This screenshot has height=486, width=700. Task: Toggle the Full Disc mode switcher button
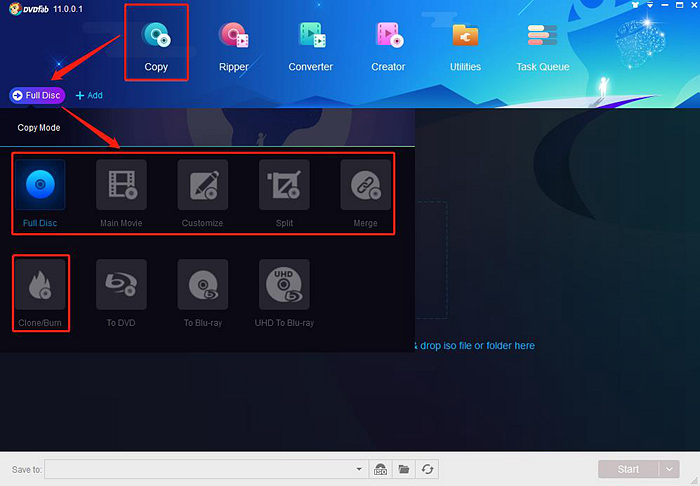[37, 95]
